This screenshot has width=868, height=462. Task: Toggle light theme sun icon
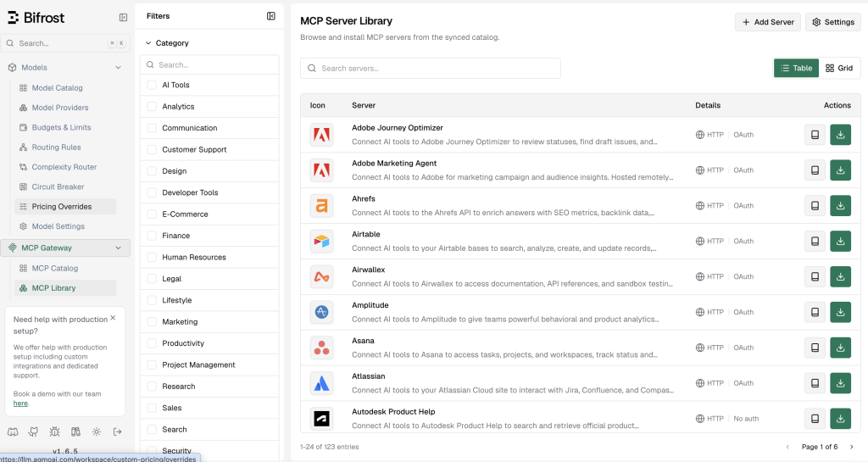(97, 431)
